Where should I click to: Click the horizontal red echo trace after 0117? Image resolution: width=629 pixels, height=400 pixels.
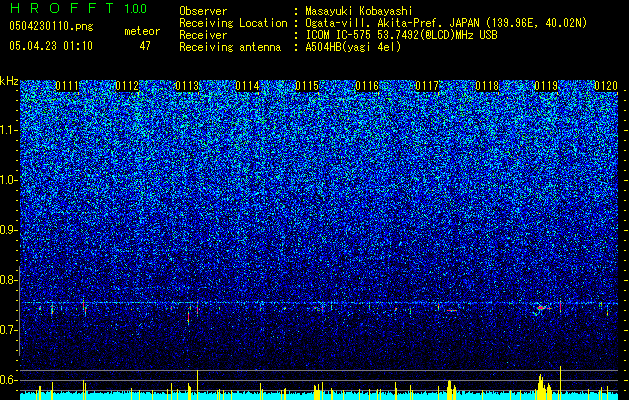pos(452,311)
